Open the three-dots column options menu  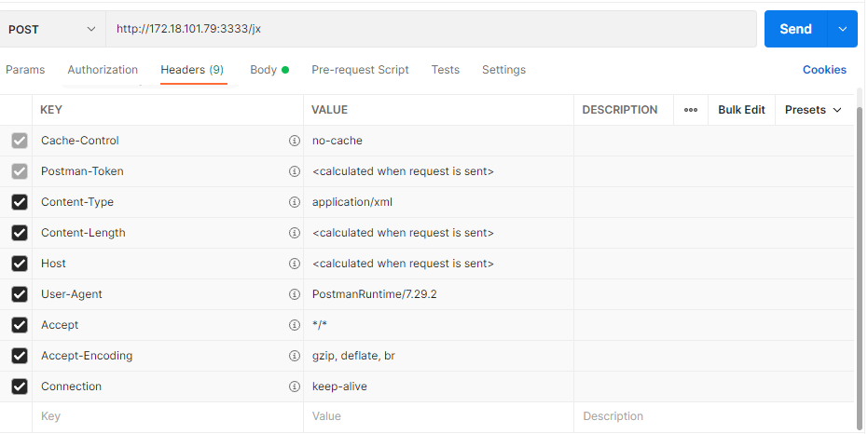(690, 110)
